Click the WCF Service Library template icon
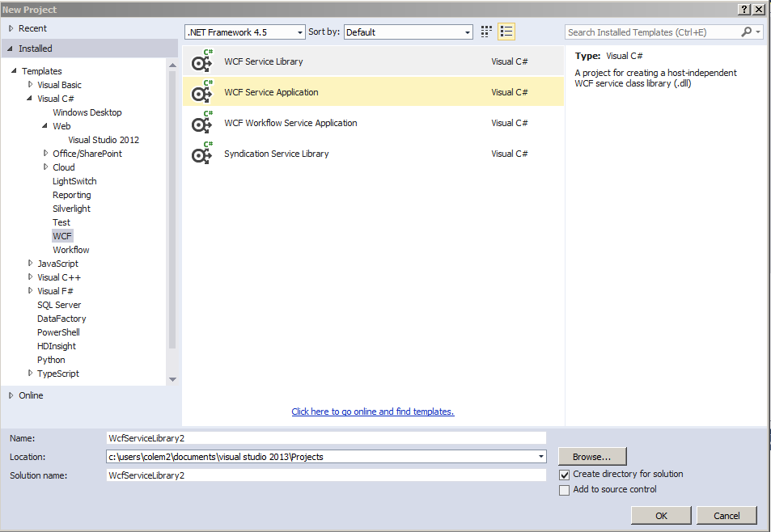This screenshot has height=532, width=771. pyautogui.click(x=201, y=61)
